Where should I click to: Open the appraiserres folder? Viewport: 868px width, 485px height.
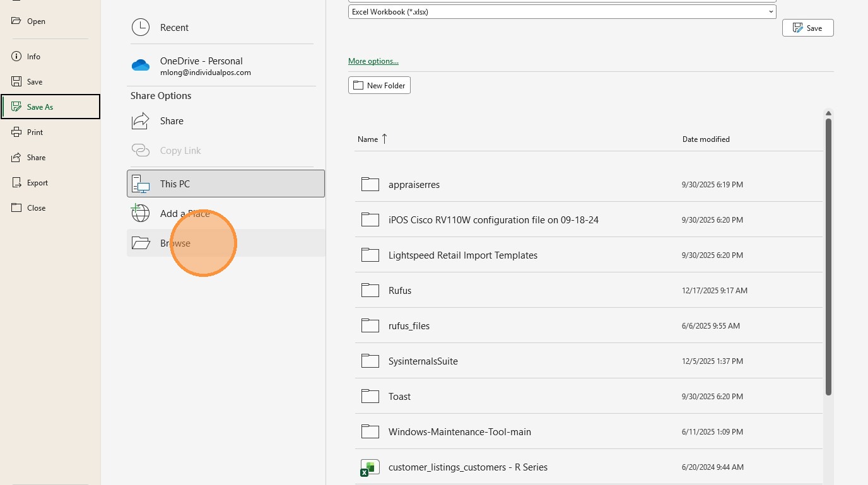click(589, 184)
